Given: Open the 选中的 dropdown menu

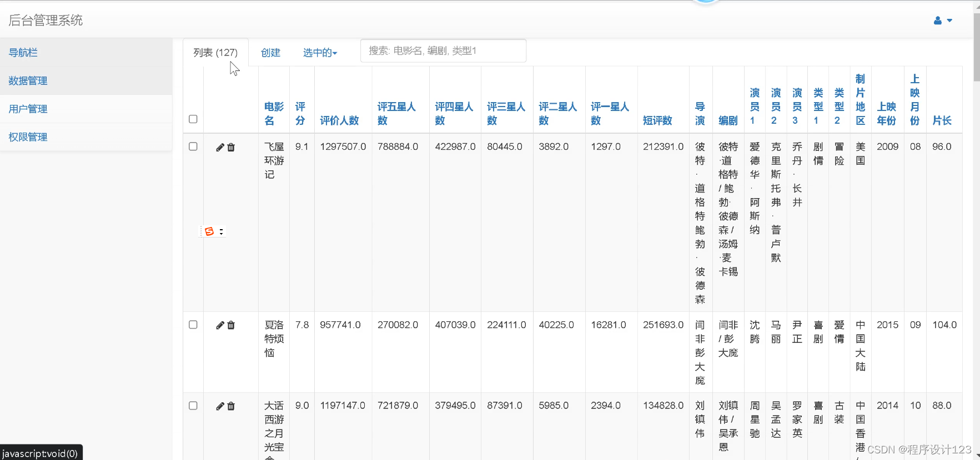Looking at the screenshot, I should (320, 53).
